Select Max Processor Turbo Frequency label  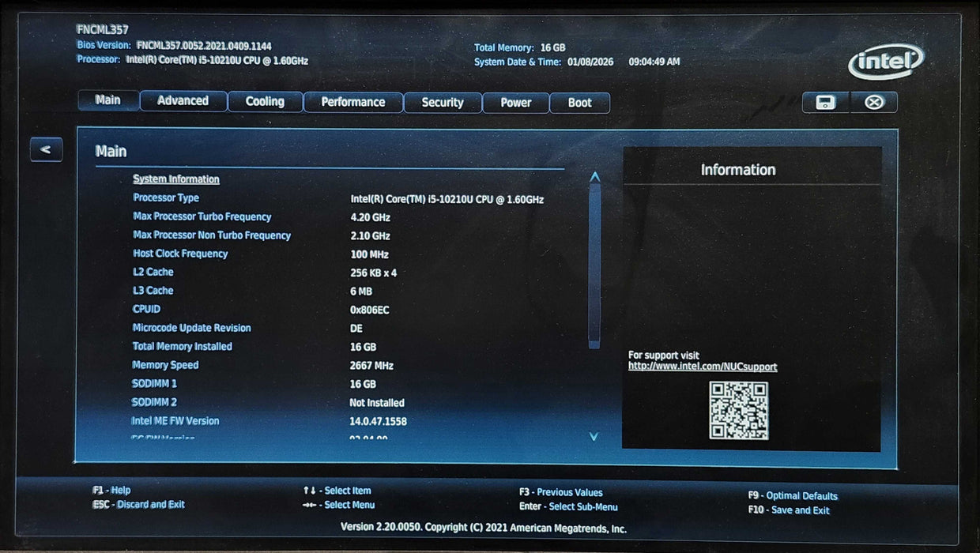(202, 216)
